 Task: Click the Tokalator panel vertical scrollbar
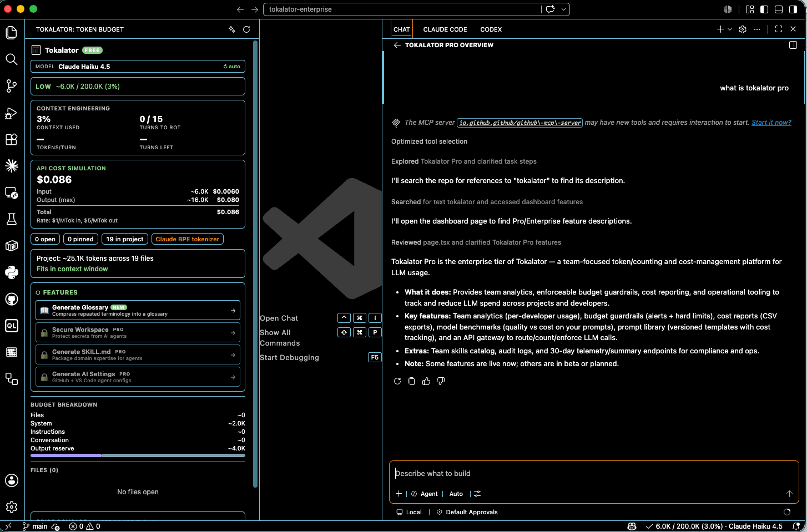coord(255,264)
